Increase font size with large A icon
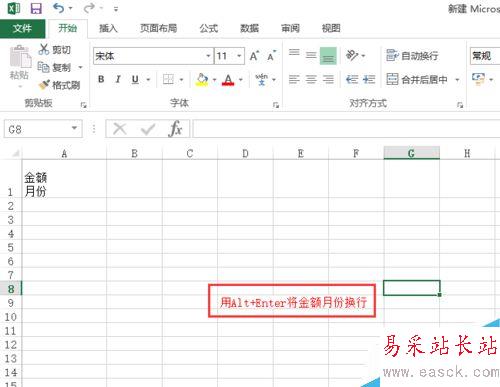The height and width of the screenshot is (387, 500). click(x=254, y=56)
